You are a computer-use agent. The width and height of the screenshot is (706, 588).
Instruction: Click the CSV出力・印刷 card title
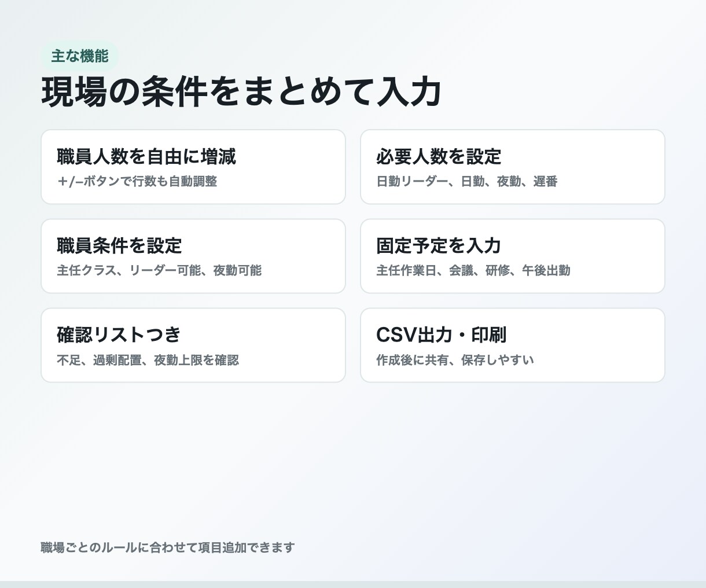[442, 335]
